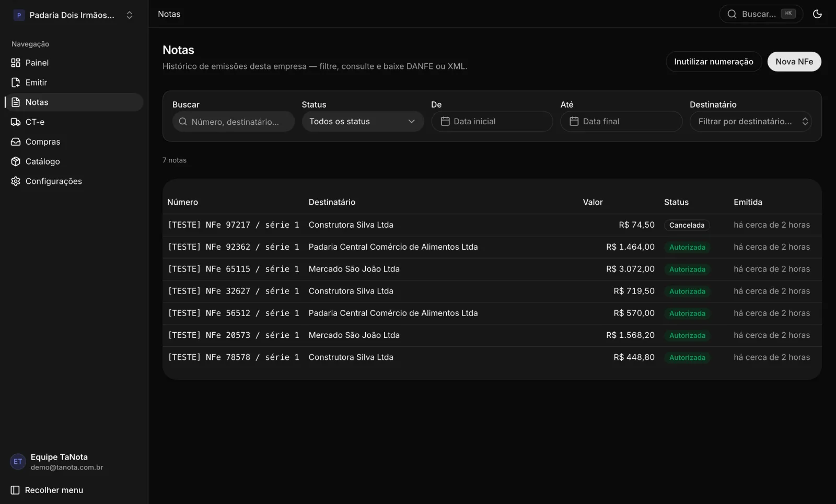Viewport: 836px width, 504px height.
Task: Click the calendar icon in Data final
Action: point(574,121)
